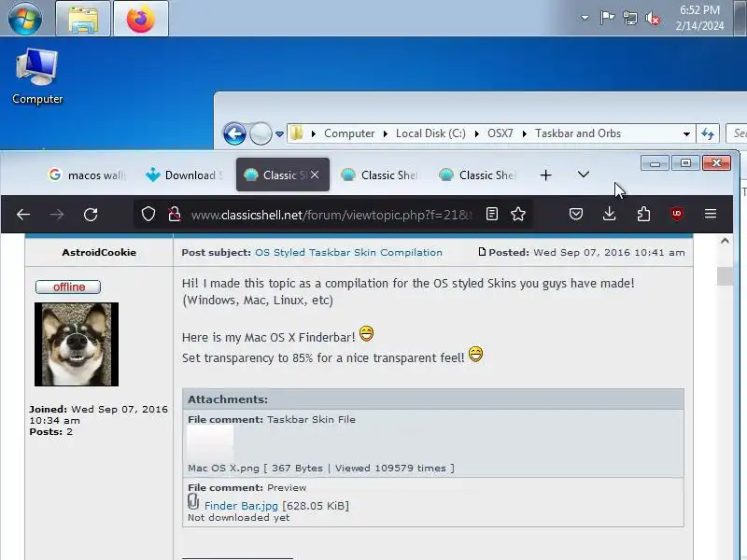Activate Firefox from the taskbar
The width and height of the screenshot is (747, 560).
click(141, 19)
